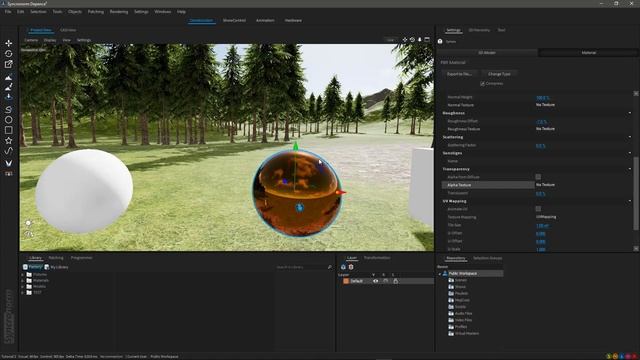Screen dimensions: 640x360
Task: Open the File menu
Action: pos(8,12)
